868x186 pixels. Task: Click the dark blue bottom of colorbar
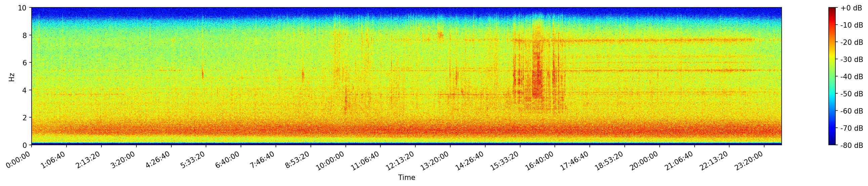click(x=832, y=143)
